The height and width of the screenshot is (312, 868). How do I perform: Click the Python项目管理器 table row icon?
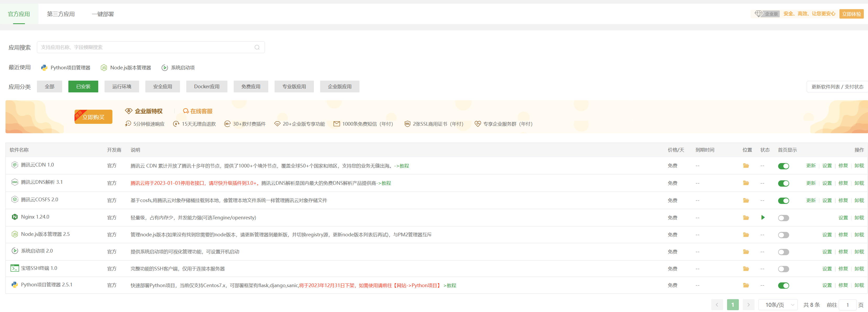14,285
